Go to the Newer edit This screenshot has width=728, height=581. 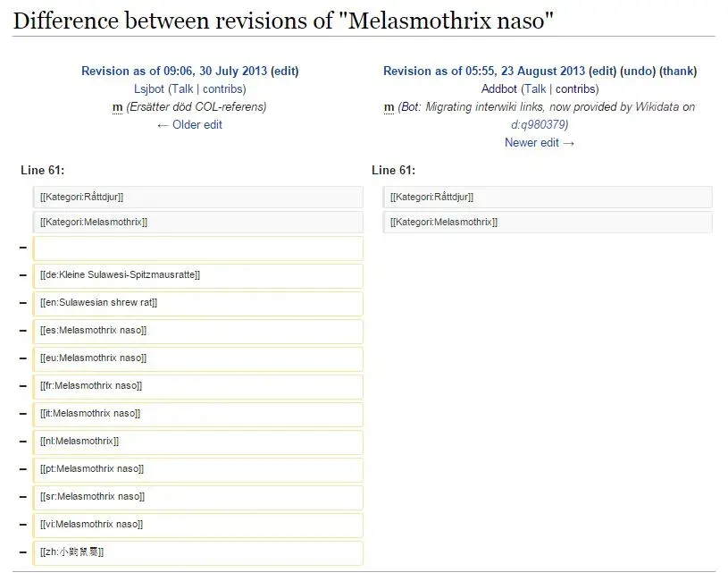click(540, 143)
